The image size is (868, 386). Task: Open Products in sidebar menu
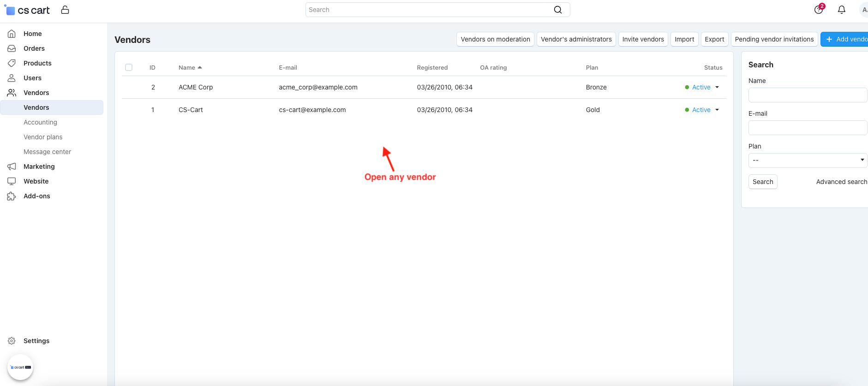click(37, 63)
